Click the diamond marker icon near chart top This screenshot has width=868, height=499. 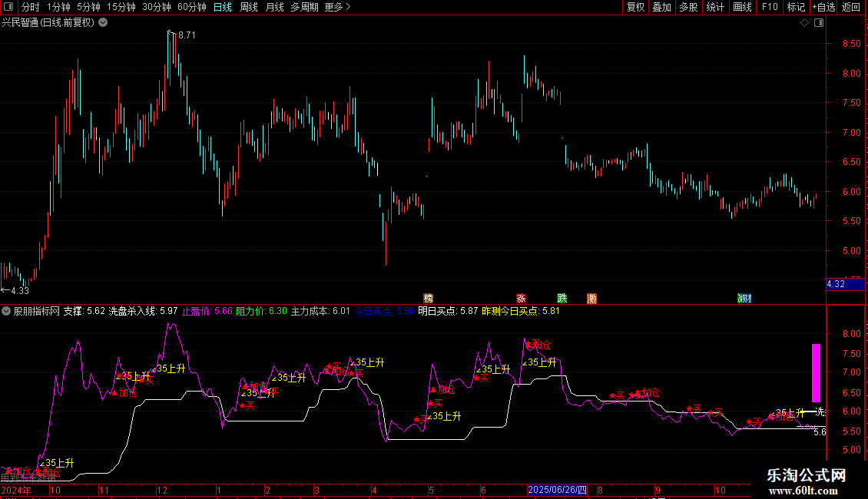pyautogui.click(x=805, y=23)
